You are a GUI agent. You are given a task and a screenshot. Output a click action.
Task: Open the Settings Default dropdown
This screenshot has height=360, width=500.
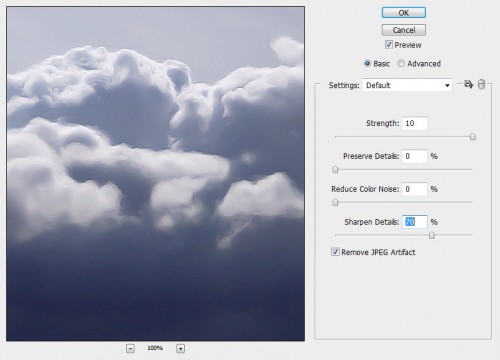pyautogui.click(x=407, y=85)
